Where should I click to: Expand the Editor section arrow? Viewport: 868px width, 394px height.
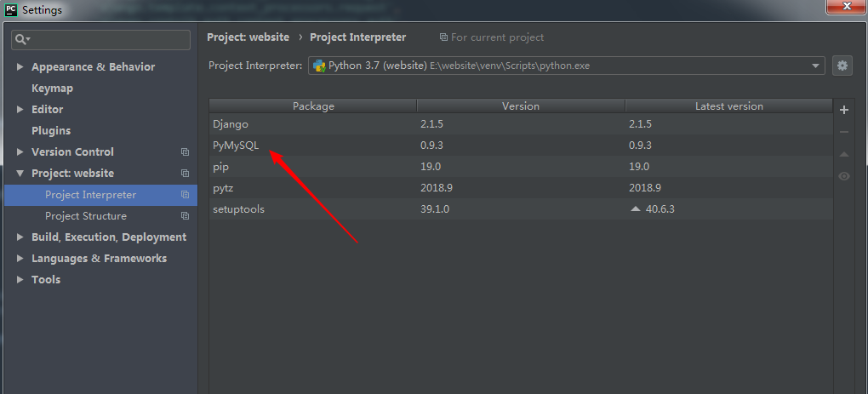tap(20, 110)
